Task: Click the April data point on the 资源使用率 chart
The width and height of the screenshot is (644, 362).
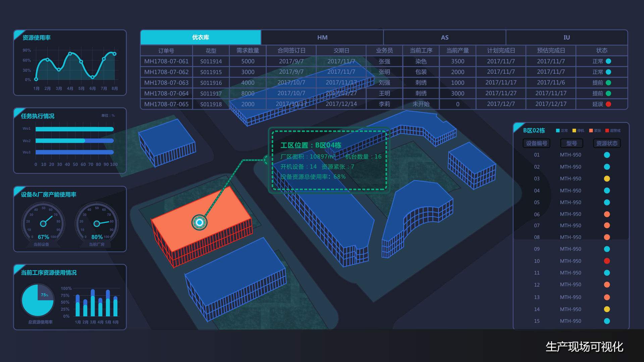Action: tap(70, 54)
